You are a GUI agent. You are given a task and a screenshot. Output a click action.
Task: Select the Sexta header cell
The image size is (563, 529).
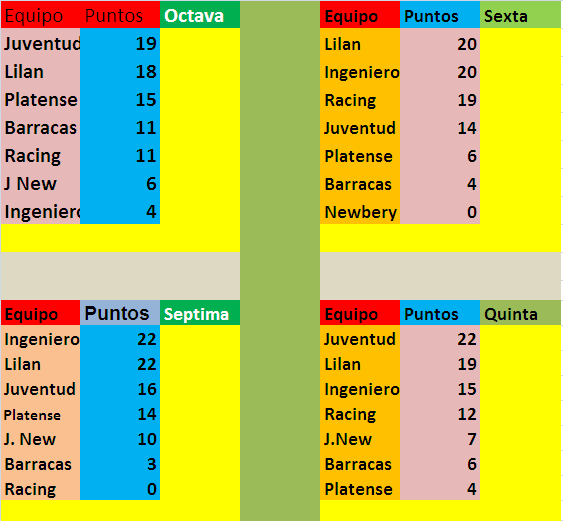pos(520,15)
